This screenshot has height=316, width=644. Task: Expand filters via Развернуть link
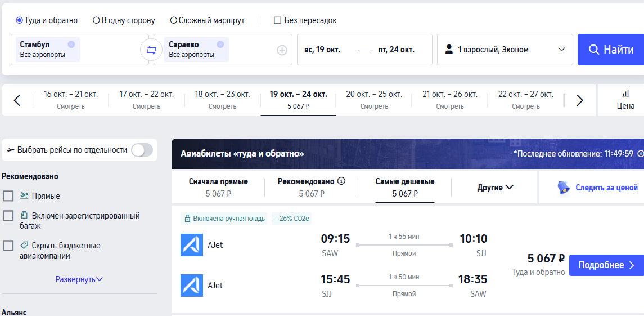click(79, 279)
